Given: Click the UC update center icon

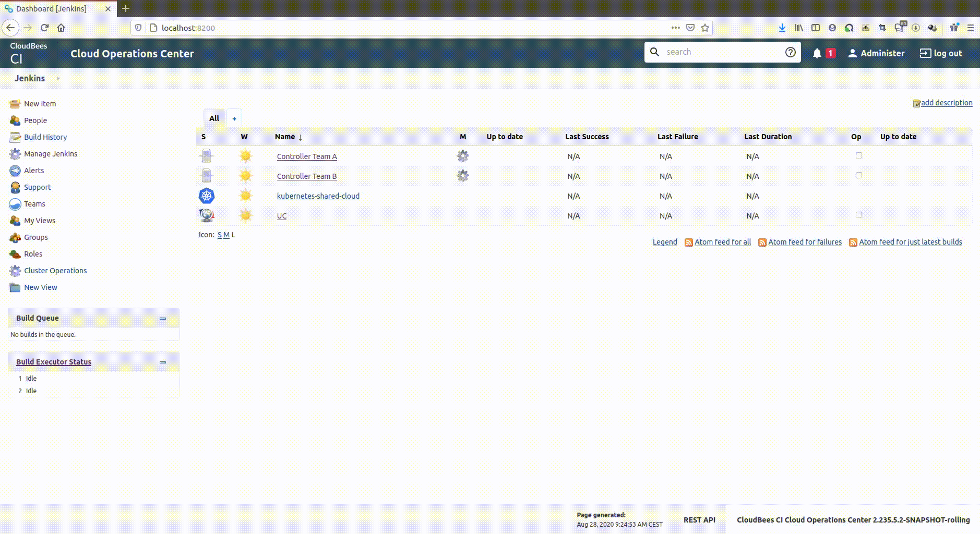Looking at the screenshot, I should [x=207, y=215].
